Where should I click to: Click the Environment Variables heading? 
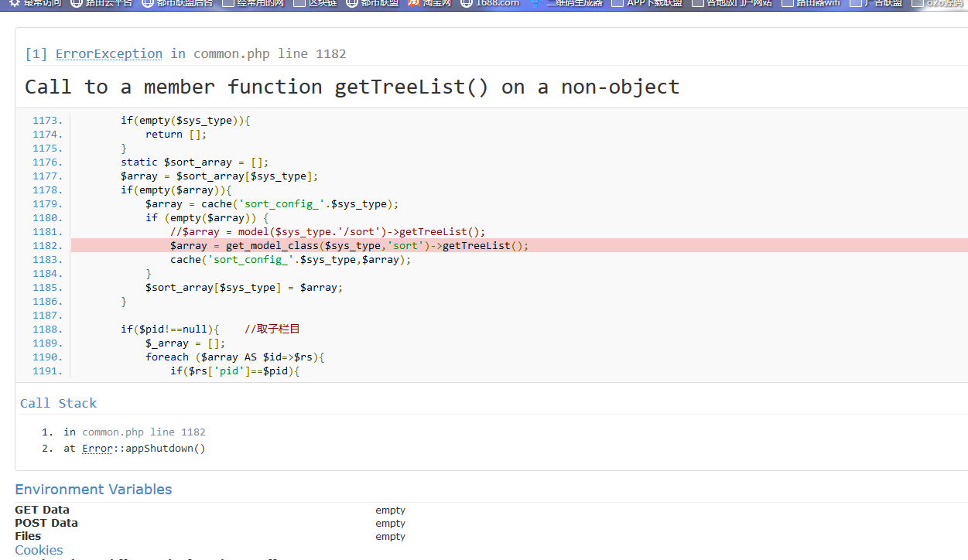(x=93, y=490)
